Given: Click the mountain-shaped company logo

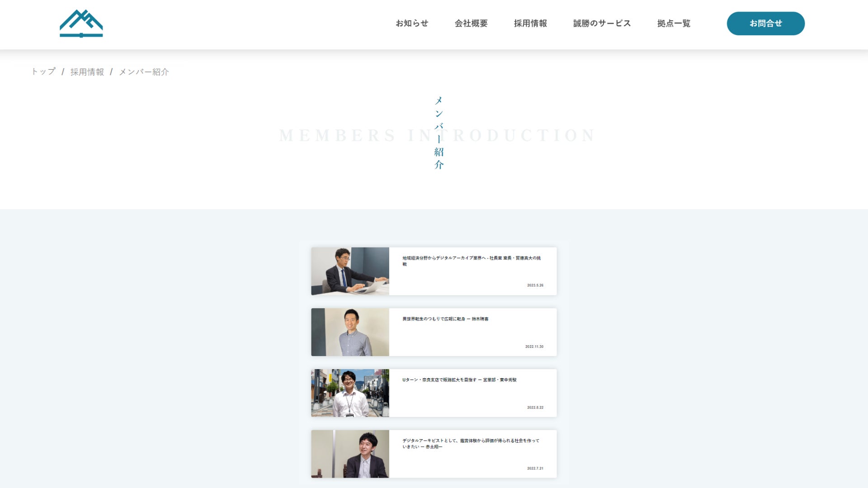Looking at the screenshot, I should pyautogui.click(x=81, y=23).
